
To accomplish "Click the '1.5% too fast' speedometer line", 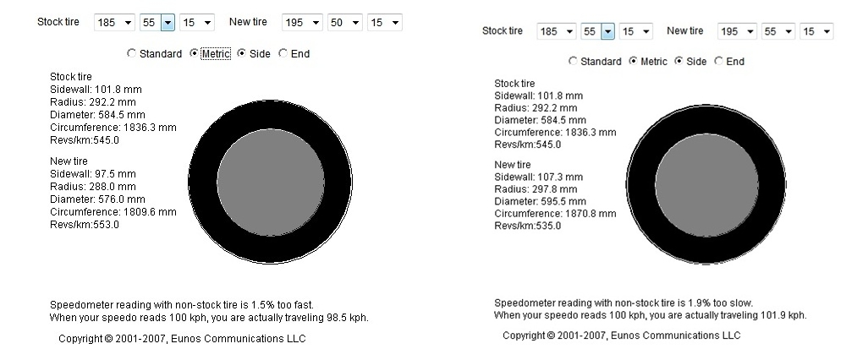I will tap(182, 305).
